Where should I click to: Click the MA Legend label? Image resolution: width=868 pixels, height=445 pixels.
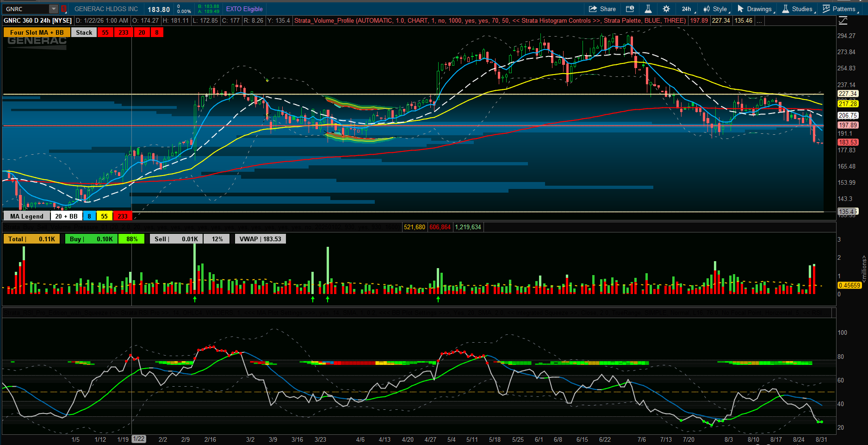tap(27, 216)
